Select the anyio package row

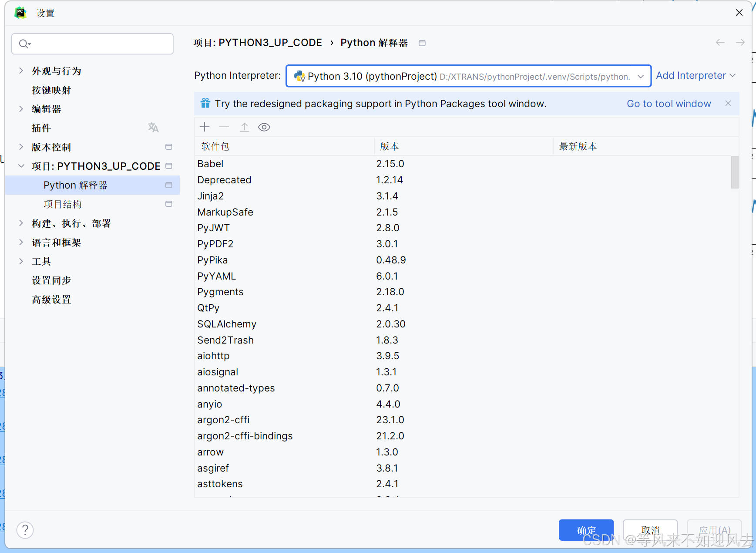[x=463, y=404]
